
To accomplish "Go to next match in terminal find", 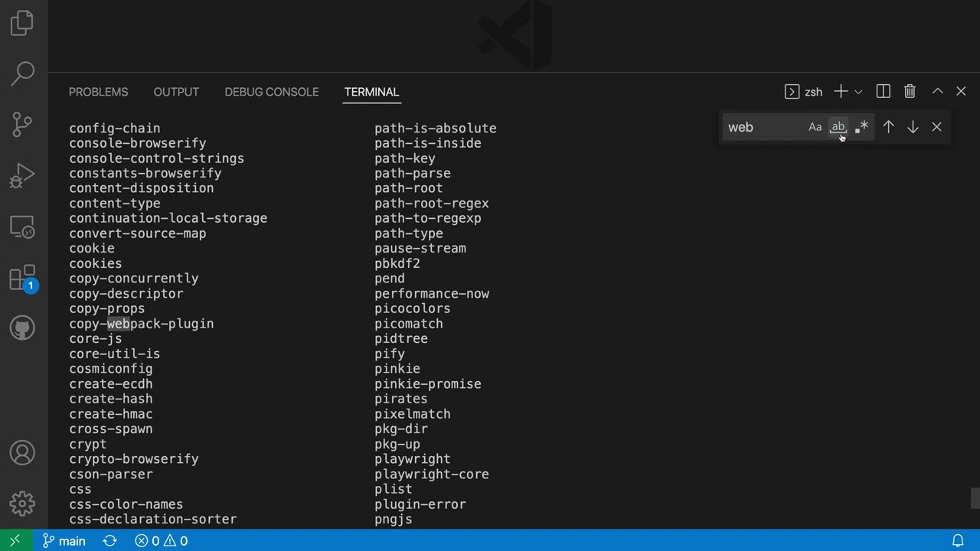I will point(913,127).
